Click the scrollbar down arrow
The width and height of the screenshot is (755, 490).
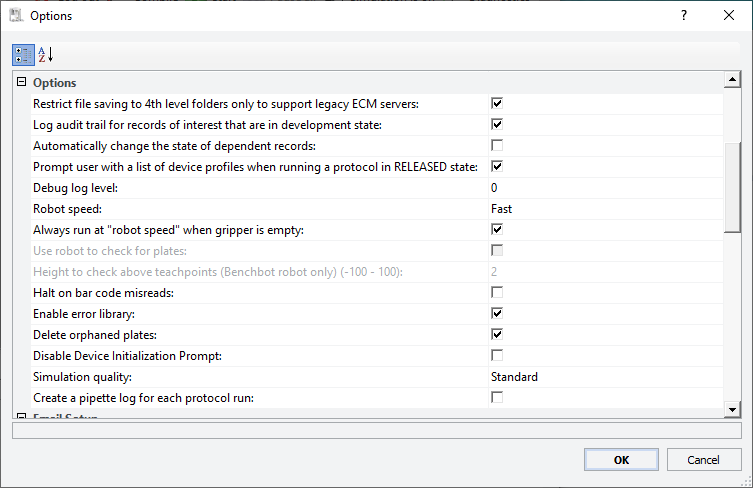click(x=732, y=410)
